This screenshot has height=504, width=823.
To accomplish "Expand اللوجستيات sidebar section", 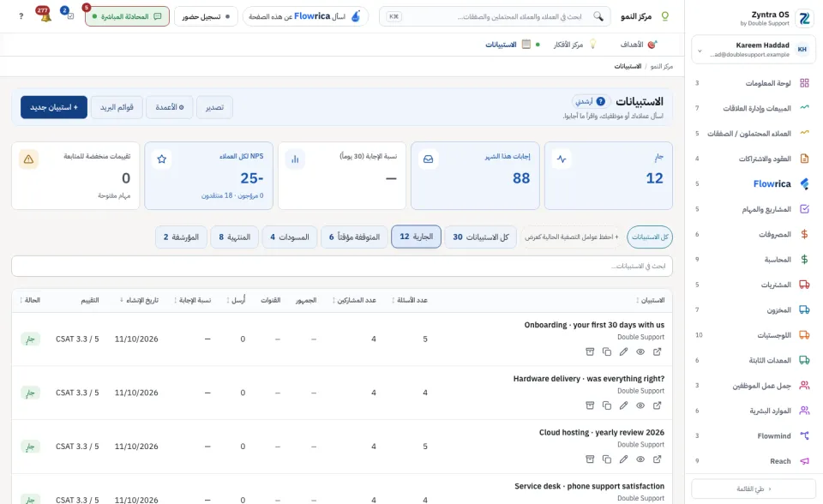I will click(x=753, y=335).
